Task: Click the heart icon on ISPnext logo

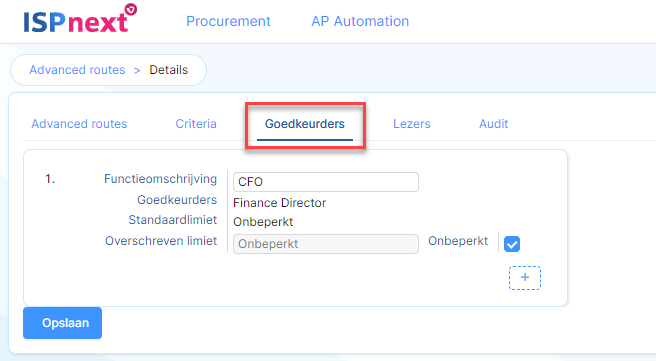Action: pyautogui.click(x=131, y=9)
